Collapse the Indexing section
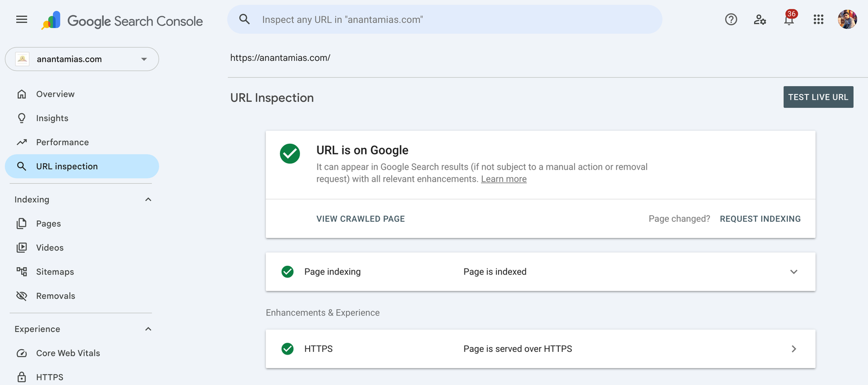This screenshot has width=868, height=385. 148,200
